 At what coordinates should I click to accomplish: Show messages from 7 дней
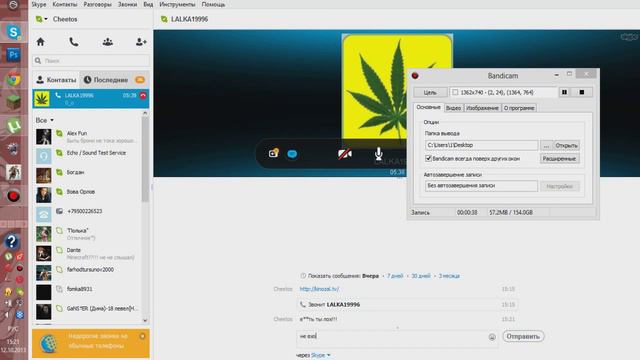click(x=395, y=276)
